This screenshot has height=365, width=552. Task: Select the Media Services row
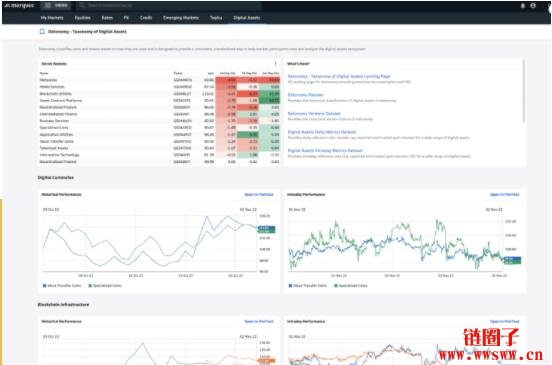(159, 87)
